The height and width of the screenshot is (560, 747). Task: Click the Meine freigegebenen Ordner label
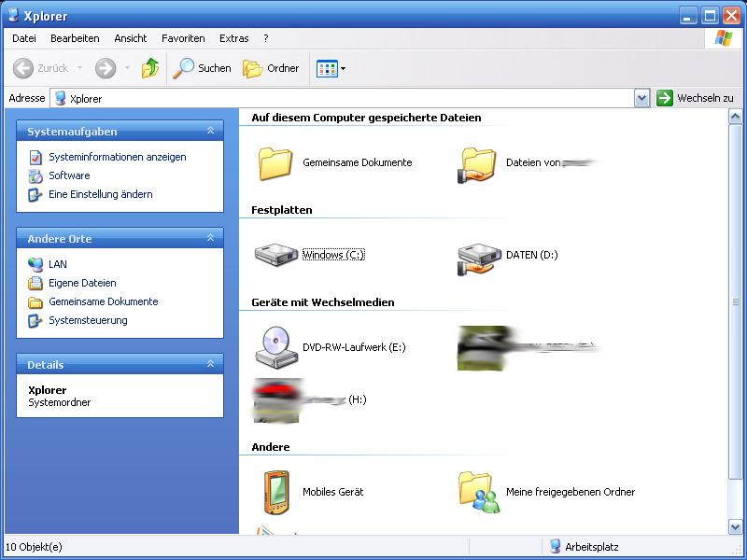coord(571,492)
